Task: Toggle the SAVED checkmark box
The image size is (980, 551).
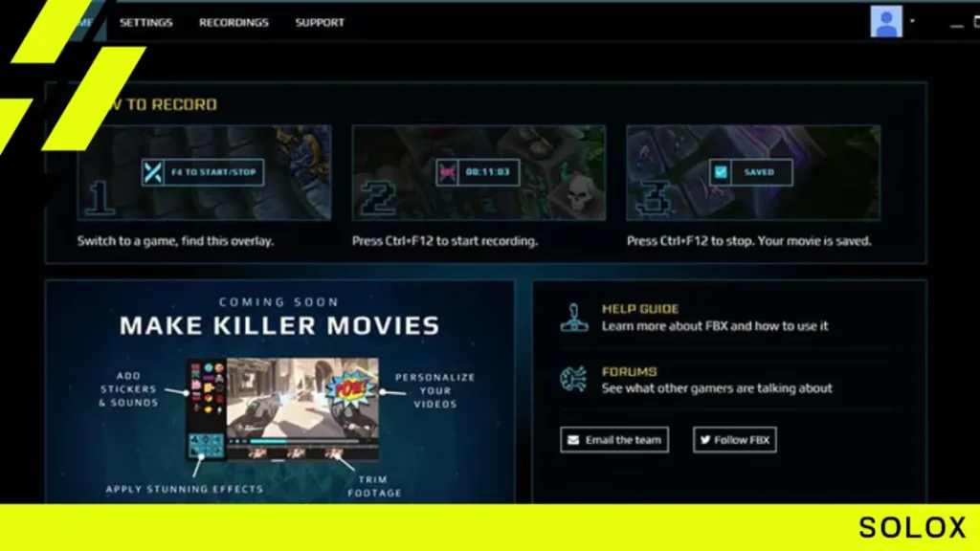Action: (x=721, y=172)
